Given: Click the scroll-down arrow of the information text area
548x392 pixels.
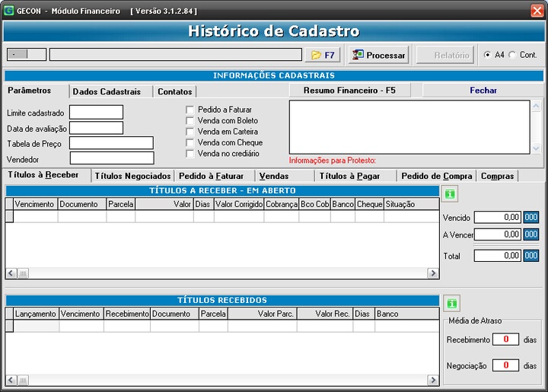Looking at the screenshot, I should coord(536,148).
